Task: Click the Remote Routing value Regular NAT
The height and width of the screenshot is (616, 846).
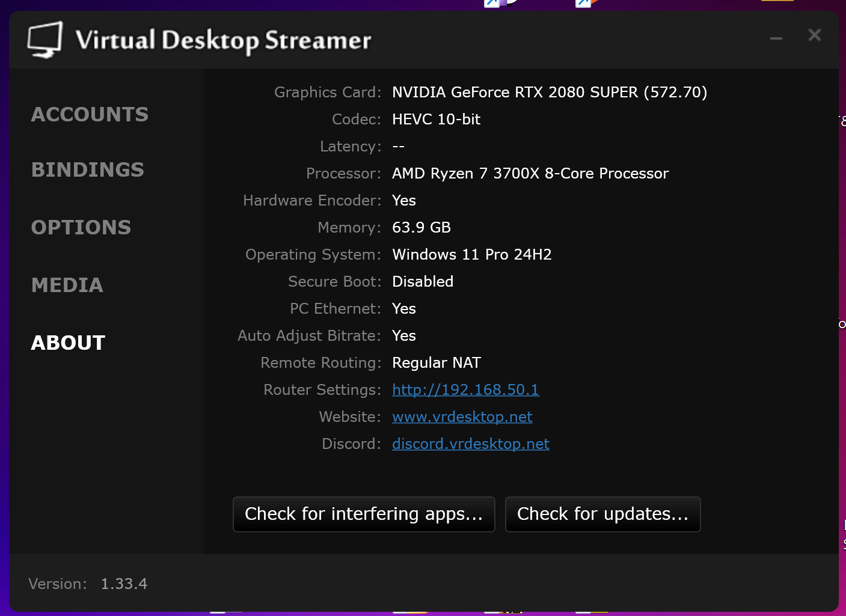Action: [437, 362]
